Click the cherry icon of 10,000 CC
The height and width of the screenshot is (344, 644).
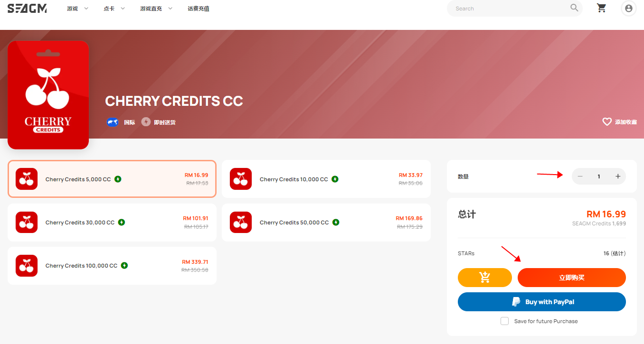click(x=241, y=179)
